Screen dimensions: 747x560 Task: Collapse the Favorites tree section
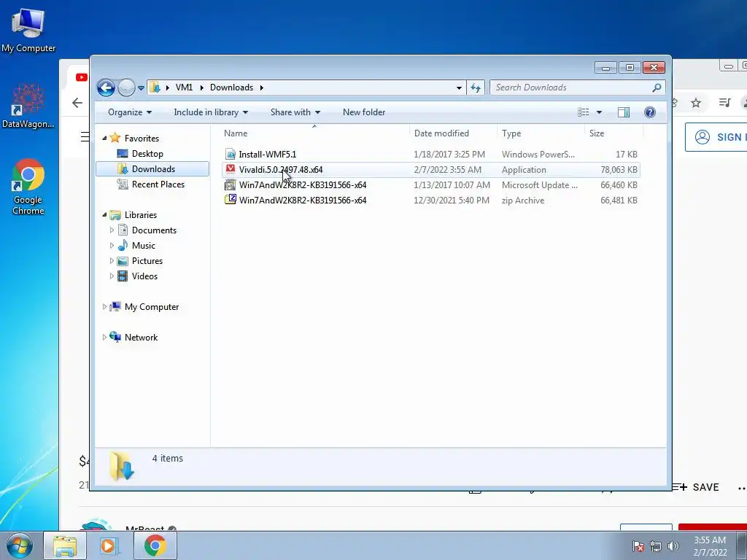pos(104,138)
